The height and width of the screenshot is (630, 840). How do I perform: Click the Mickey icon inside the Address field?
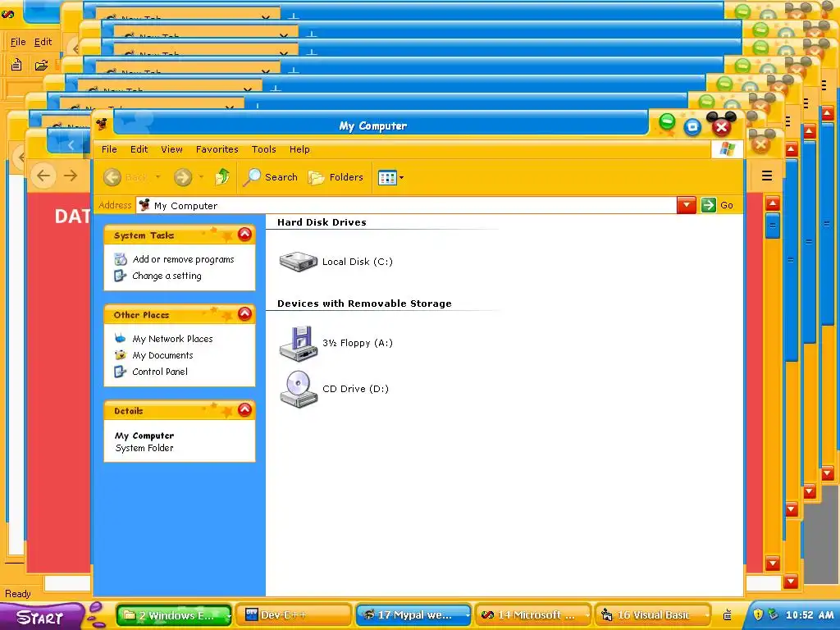pos(144,205)
